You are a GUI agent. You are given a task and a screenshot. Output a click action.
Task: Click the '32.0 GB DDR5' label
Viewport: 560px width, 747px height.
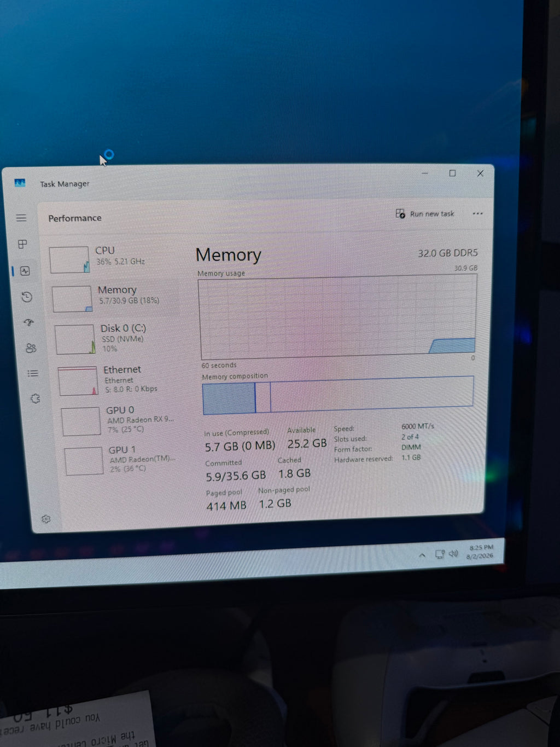point(448,253)
